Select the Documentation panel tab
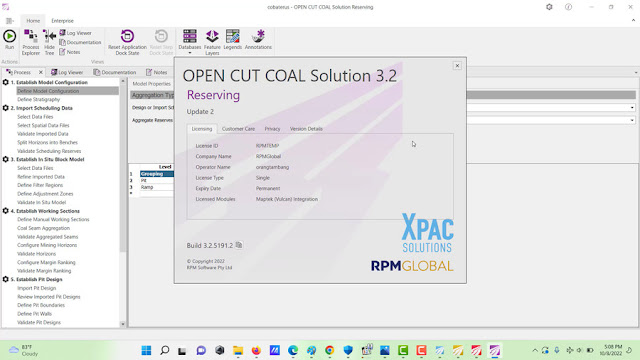The width and height of the screenshot is (640, 360). point(115,72)
